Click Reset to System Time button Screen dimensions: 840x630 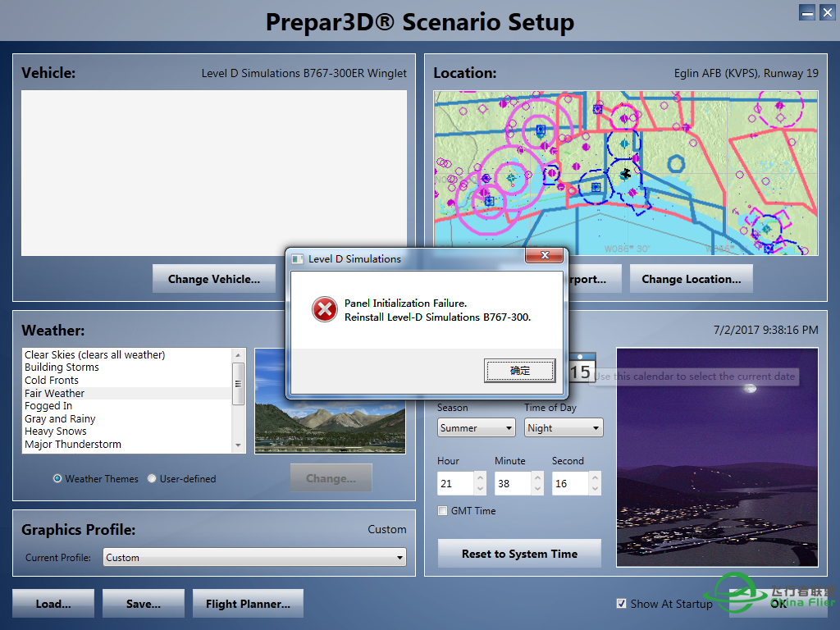coord(519,554)
